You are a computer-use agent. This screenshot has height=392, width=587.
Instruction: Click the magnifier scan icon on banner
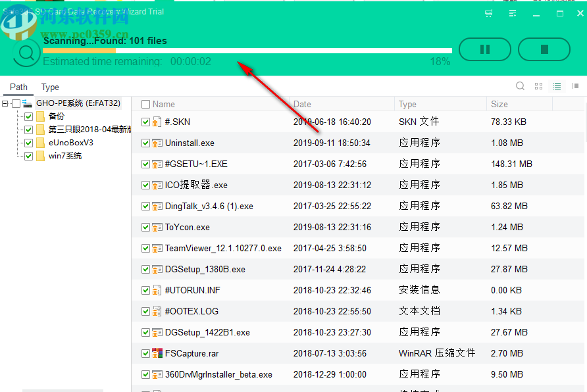pyautogui.click(x=26, y=53)
